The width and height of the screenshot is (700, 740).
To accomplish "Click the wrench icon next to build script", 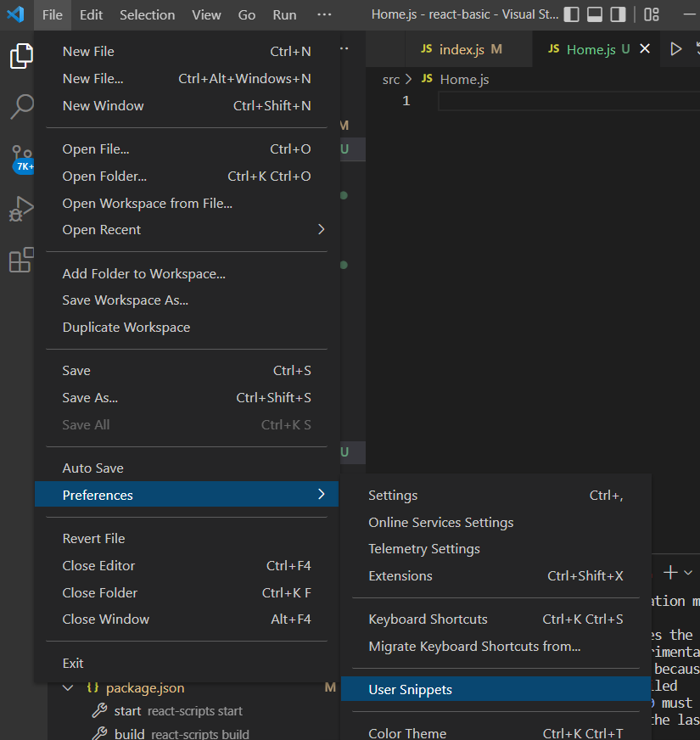I will coord(99,733).
